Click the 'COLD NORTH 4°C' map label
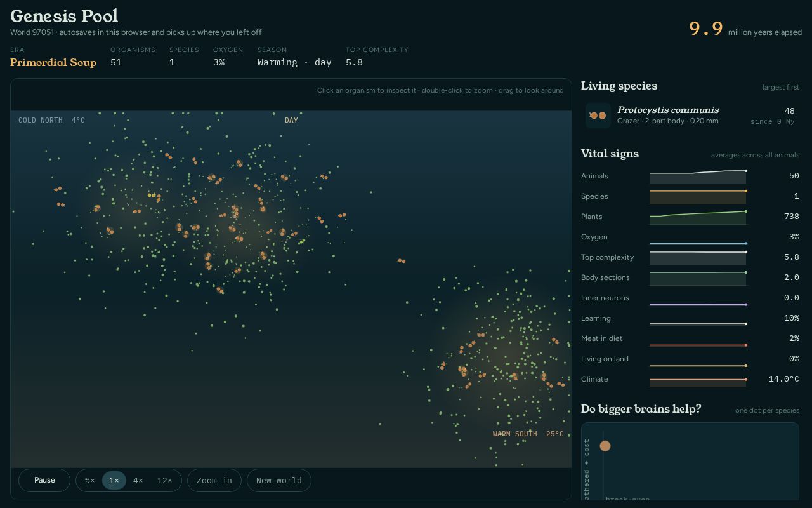 coord(51,120)
